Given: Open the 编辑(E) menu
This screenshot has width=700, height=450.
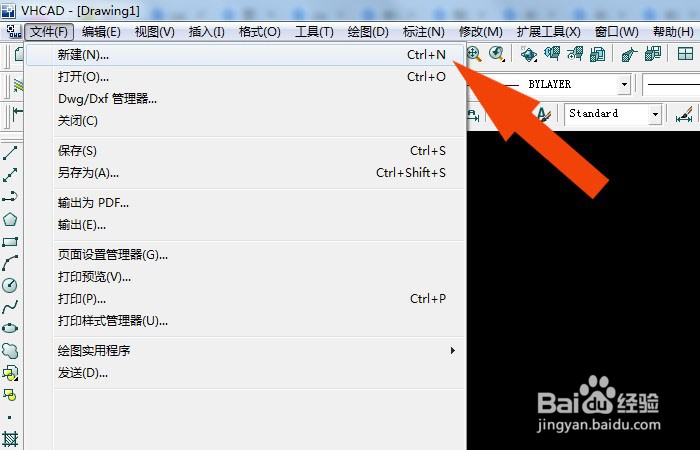Looking at the screenshot, I should point(101,32).
